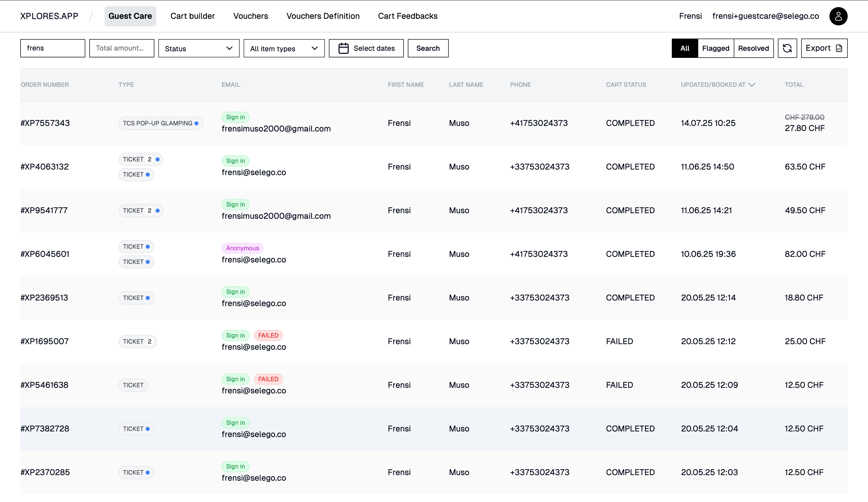
Task: Select the Flagged filter toggle
Action: pyautogui.click(x=715, y=48)
